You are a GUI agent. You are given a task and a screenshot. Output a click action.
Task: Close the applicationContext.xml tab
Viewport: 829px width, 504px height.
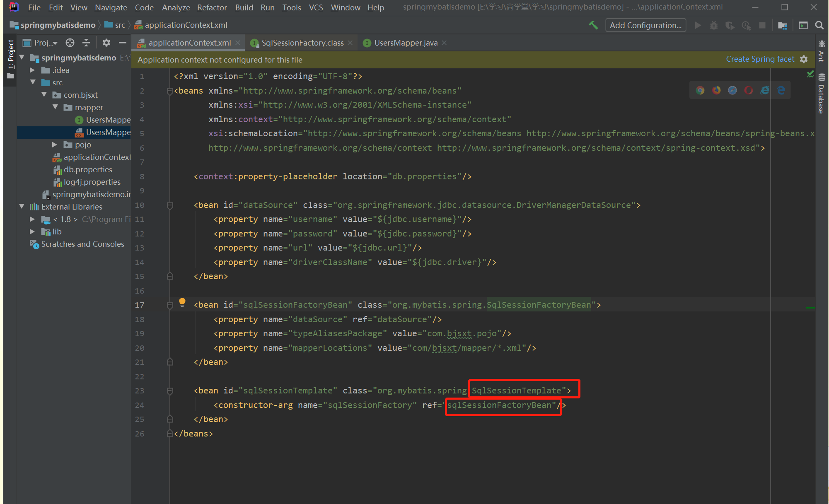click(238, 43)
